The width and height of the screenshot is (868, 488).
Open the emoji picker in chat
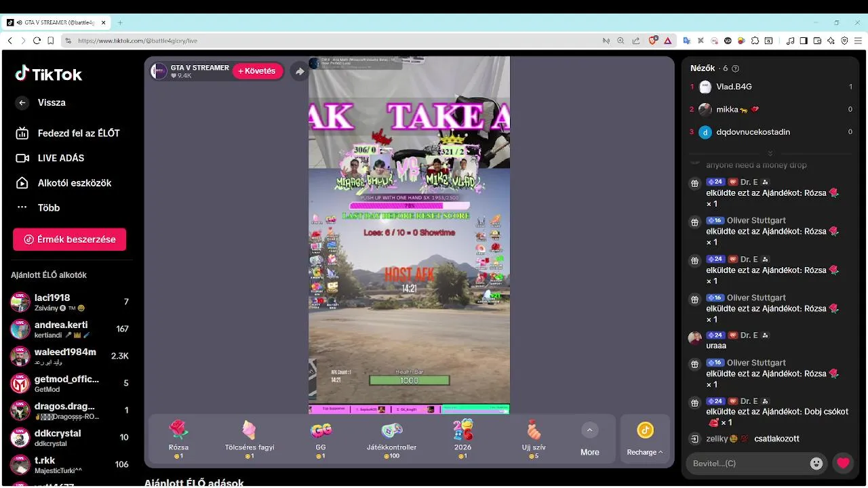click(x=816, y=464)
